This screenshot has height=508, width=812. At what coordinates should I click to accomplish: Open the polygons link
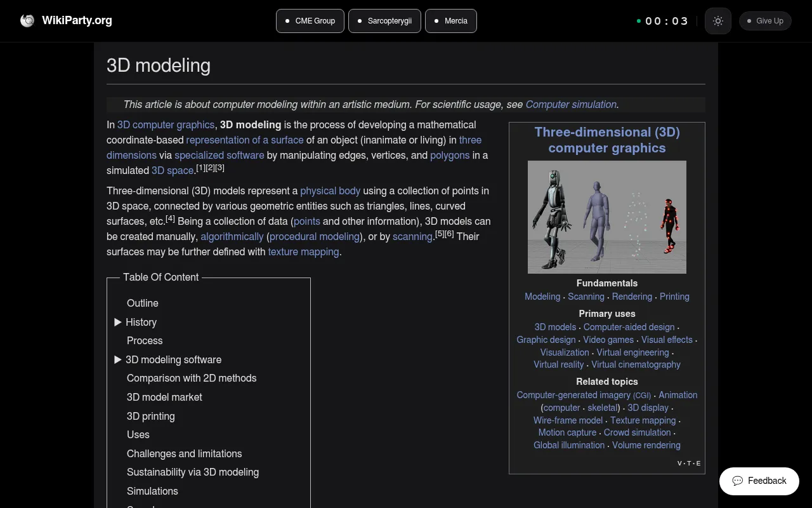[x=450, y=155]
